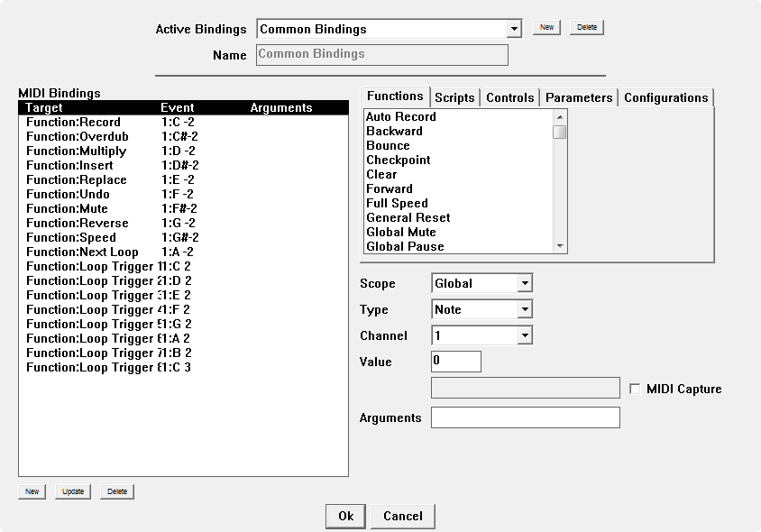Select Function:Reverse binding row
The image size is (761, 532).
point(183,223)
